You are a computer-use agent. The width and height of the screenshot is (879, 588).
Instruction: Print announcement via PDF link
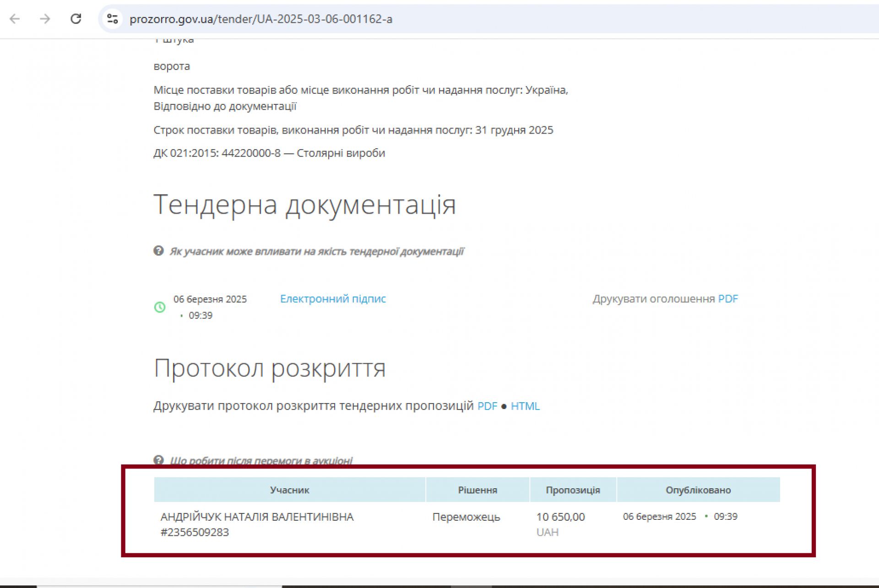click(727, 299)
